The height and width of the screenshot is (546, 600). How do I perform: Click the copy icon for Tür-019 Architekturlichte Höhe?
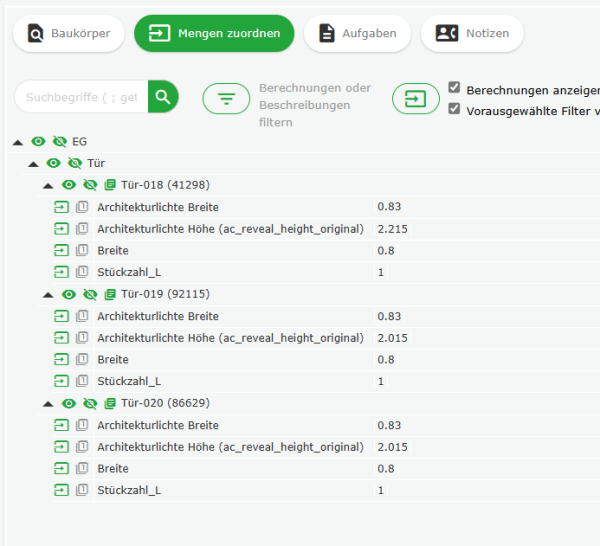point(82,338)
